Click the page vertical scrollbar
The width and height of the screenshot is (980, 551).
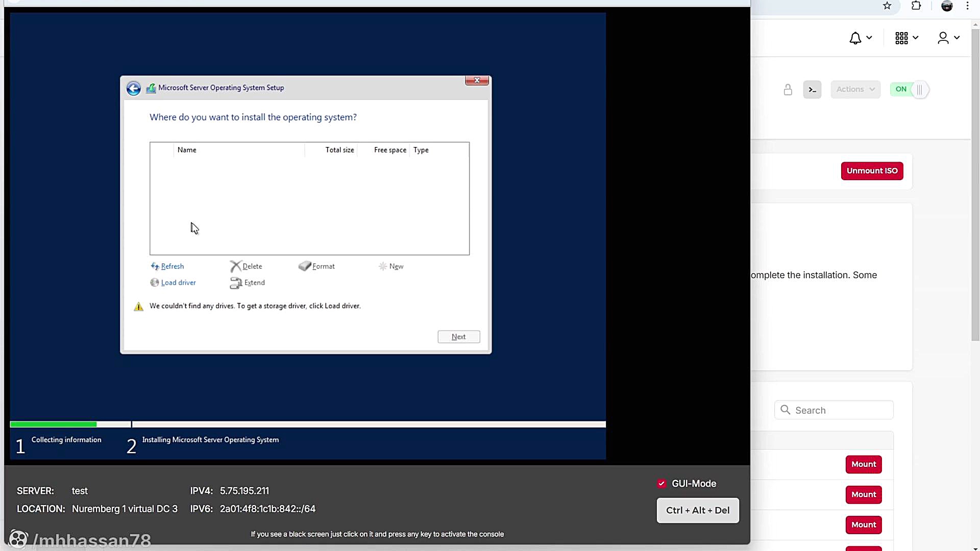coord(975,185)
